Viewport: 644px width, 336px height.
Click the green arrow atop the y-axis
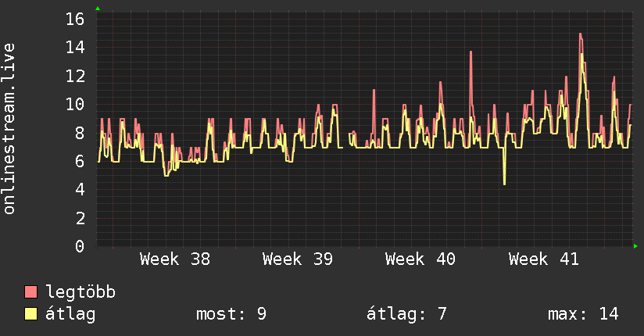coord(98,9)
